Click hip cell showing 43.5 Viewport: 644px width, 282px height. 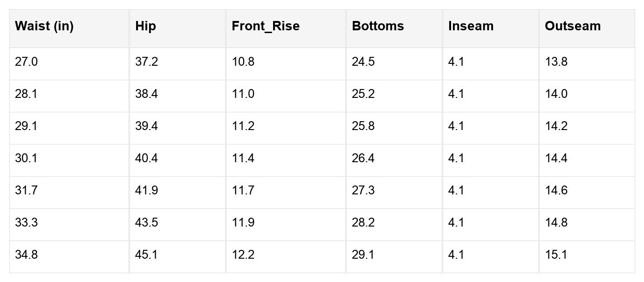click(178, 225)
